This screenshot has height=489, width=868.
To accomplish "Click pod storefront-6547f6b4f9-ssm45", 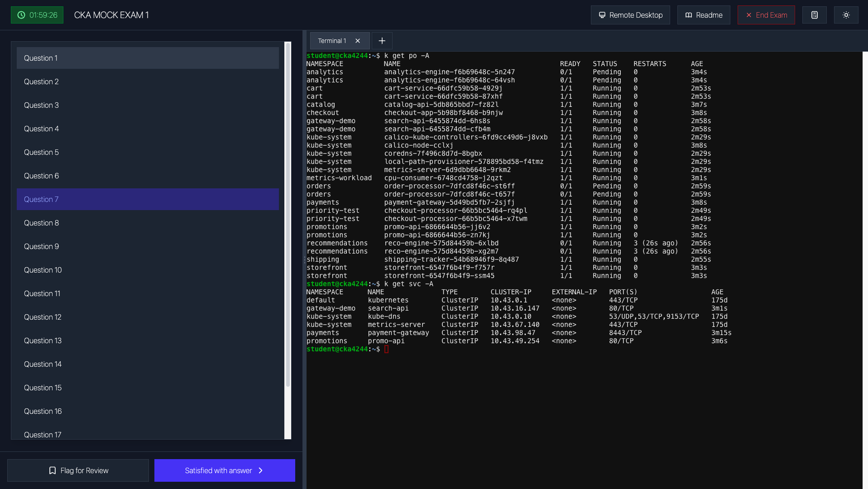I will tap(439, 276).
